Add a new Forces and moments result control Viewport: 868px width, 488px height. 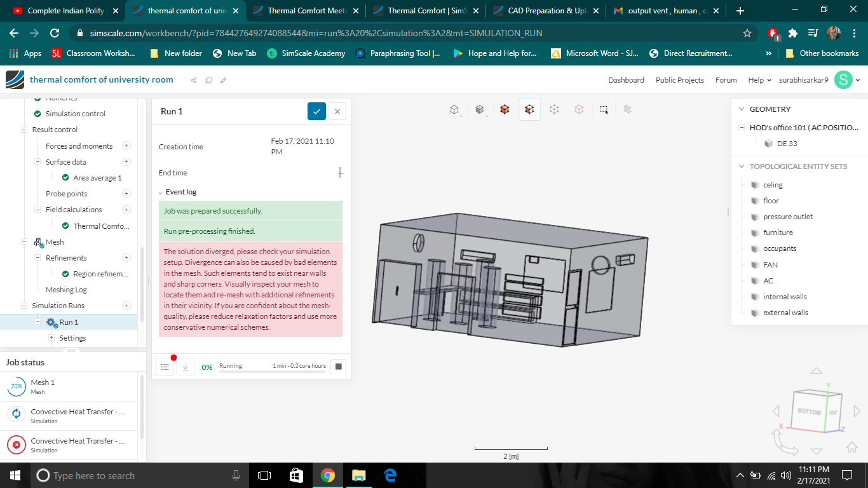click(x=126, y=146)
